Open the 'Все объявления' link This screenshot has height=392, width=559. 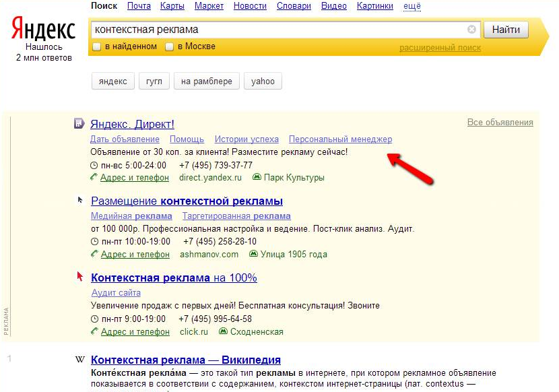500,122
